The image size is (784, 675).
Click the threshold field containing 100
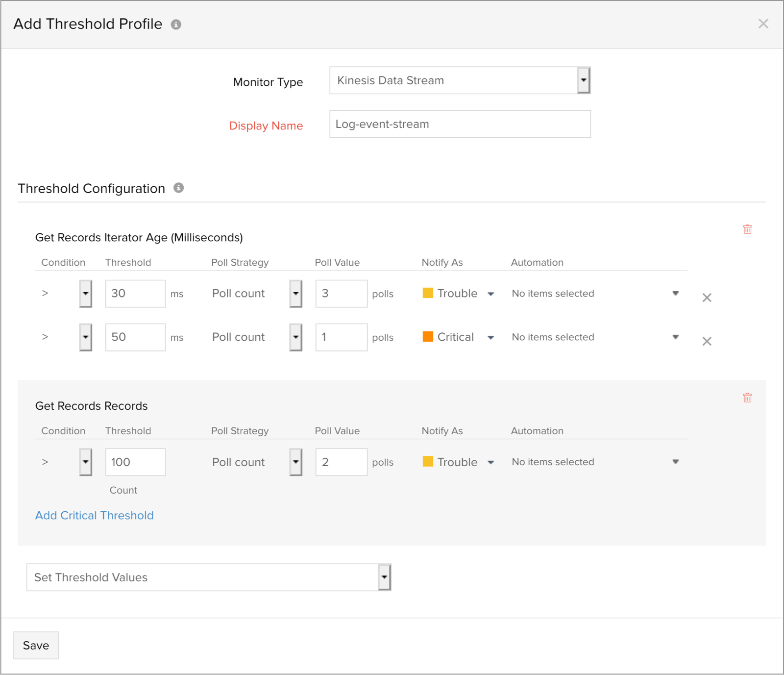click(135, 462)
